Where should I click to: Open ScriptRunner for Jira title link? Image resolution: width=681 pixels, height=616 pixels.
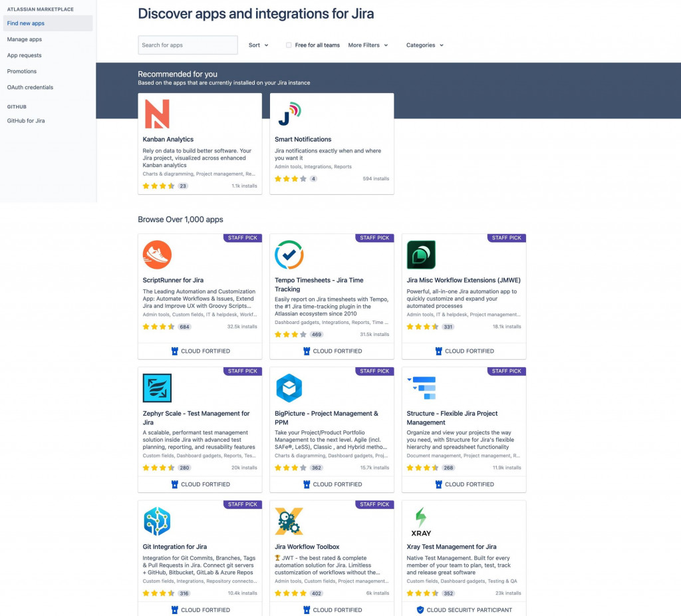(173, 280)
